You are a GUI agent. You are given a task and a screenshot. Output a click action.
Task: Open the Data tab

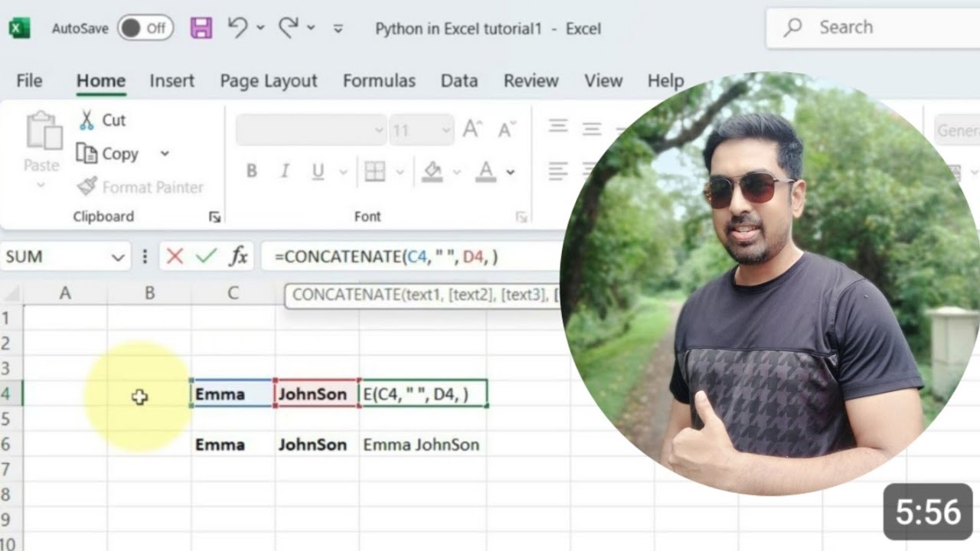click(x=459, y=80)
